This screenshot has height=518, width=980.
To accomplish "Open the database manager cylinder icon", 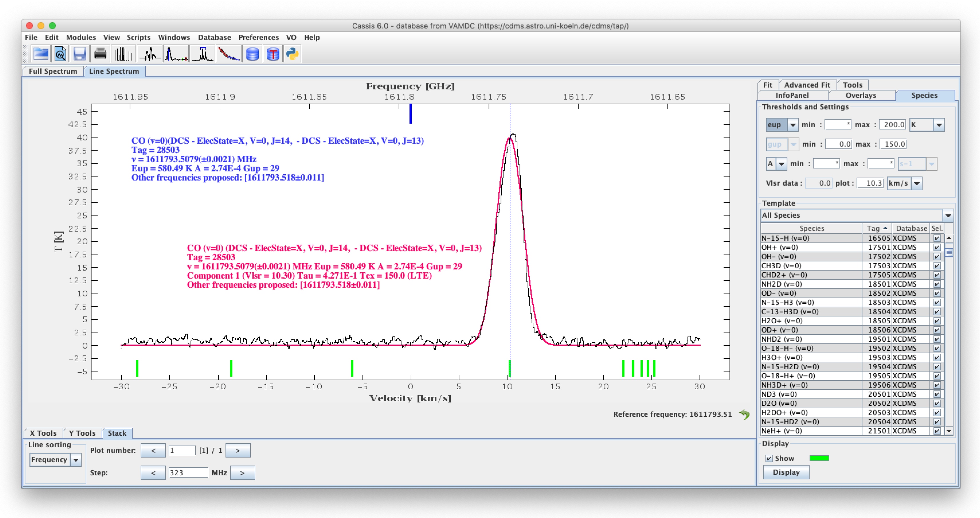I will click(252, 54).
